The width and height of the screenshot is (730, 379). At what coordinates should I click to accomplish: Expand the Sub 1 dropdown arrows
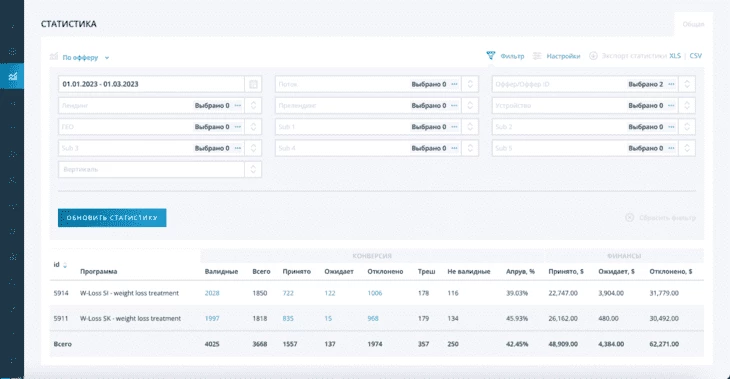click(x=470, y=127)
